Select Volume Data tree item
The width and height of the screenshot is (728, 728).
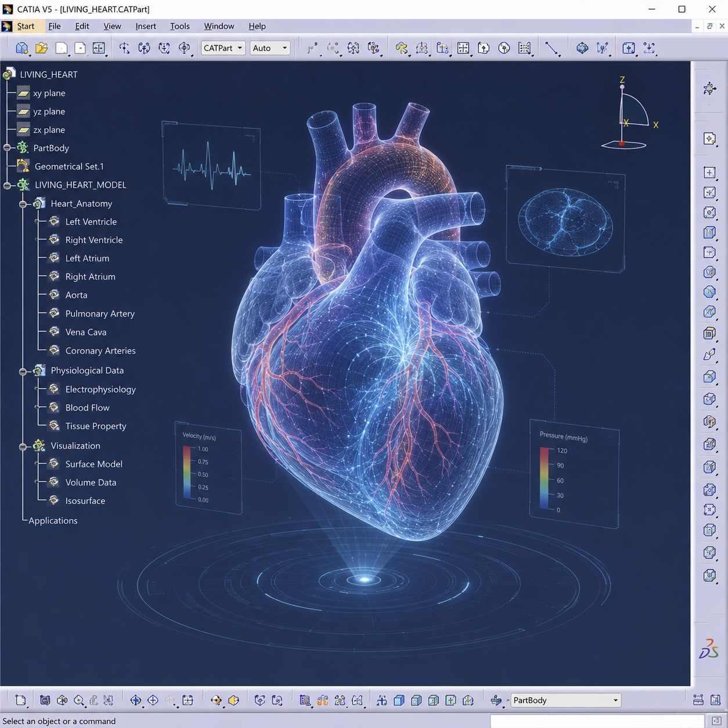[x=91, y=482]
